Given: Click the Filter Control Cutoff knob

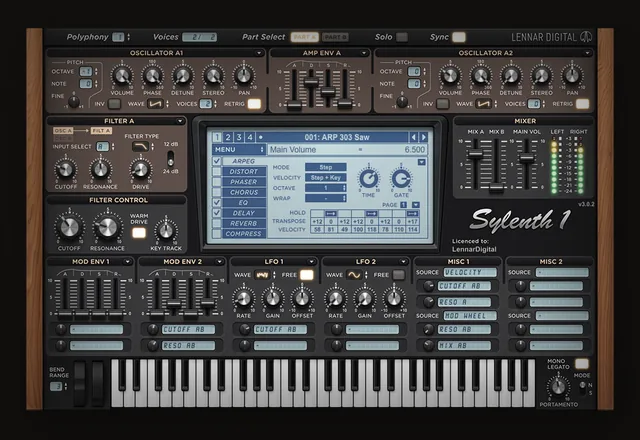Looking at the screenshot, I should (x=69, y=227).
